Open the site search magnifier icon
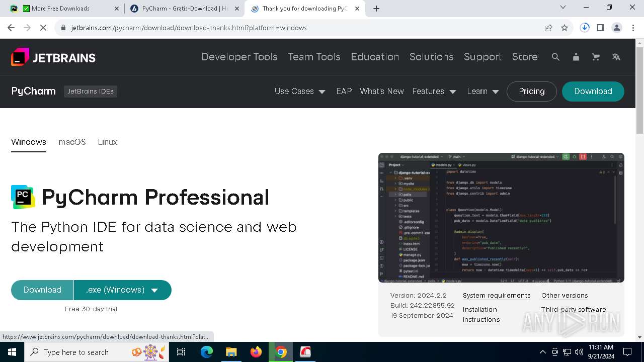644x362 pixels. click(555, 57)
